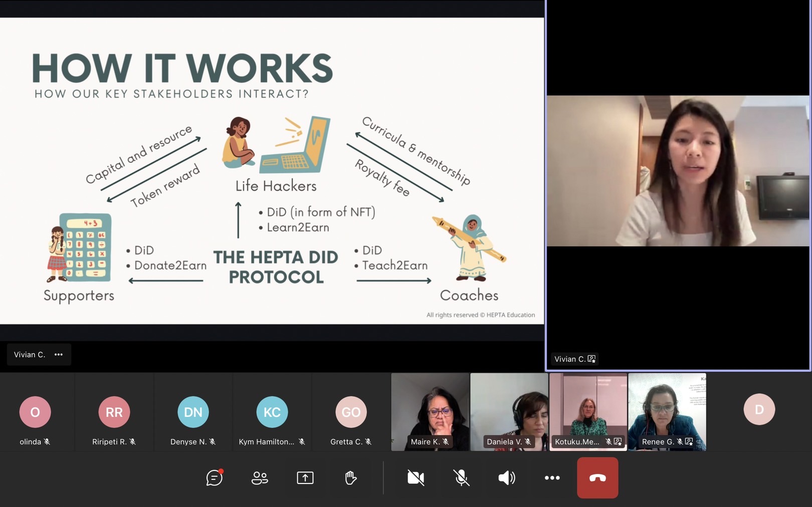Click Vivian C.'s spotlighted video feed
This screenshot has height=507, width=812.
tap(678, 171)
